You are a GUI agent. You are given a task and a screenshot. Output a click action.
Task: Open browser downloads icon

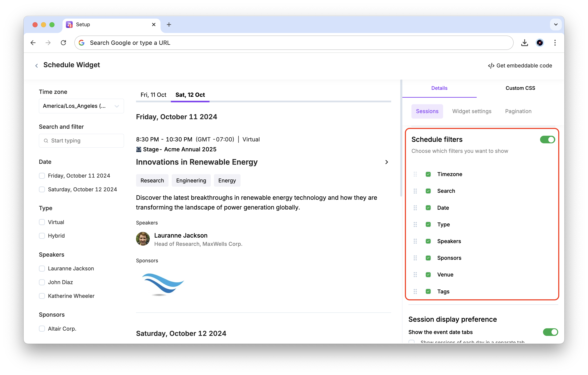[524, 43]
